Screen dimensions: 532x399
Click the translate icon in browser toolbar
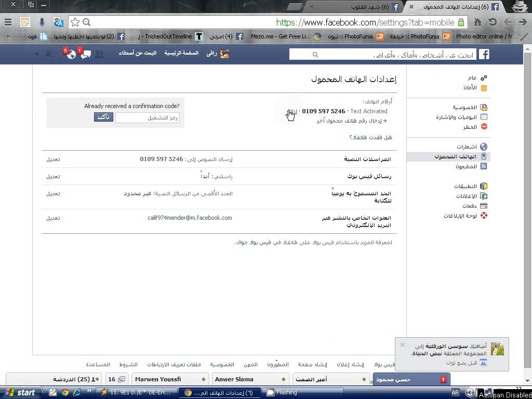coord(59,22)
